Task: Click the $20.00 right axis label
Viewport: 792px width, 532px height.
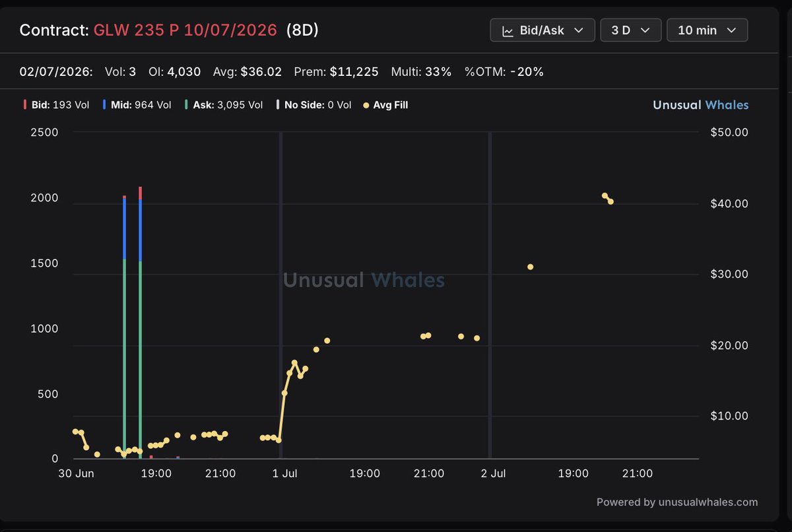Action: pos(729,345)
